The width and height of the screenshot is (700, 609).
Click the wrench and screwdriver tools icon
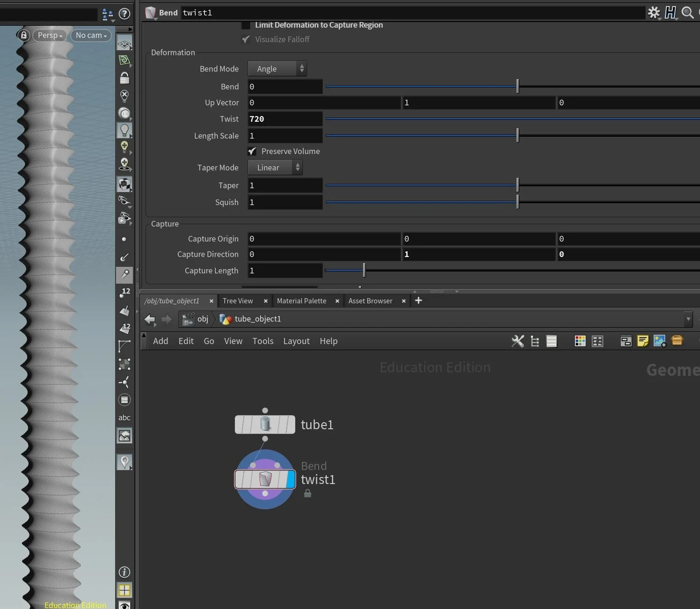(518, 341)
